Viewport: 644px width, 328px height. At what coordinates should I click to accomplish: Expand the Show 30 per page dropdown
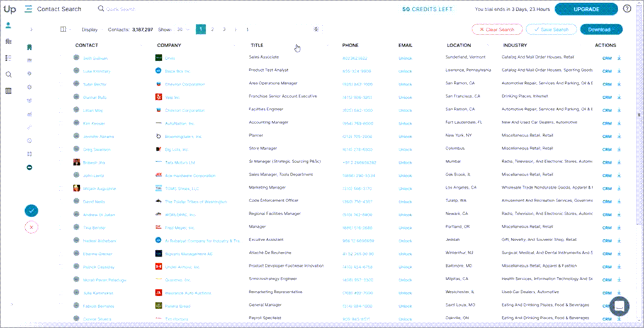[x=183, y=30]
